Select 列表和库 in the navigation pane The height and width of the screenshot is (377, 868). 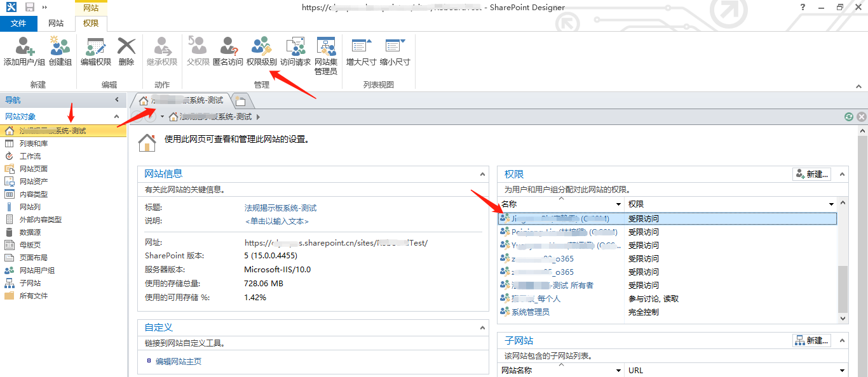pyautogui.click(x=34, y=143)
